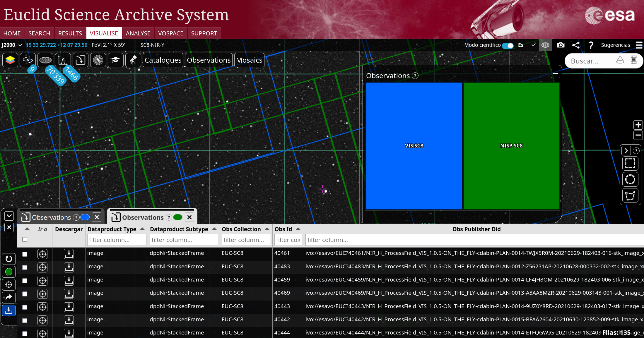Open the hamburger menu icon
Viewport: 644px width, 338px height.
(x=639, y=45)
